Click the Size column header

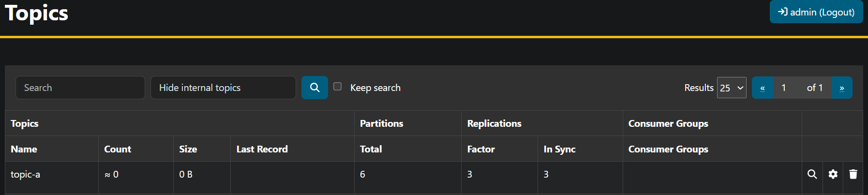point(188,149)
